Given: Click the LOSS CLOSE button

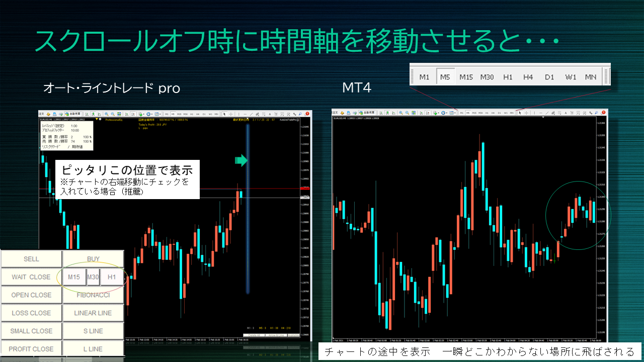Looking at the screenshot, I should (x=31, y=313).
